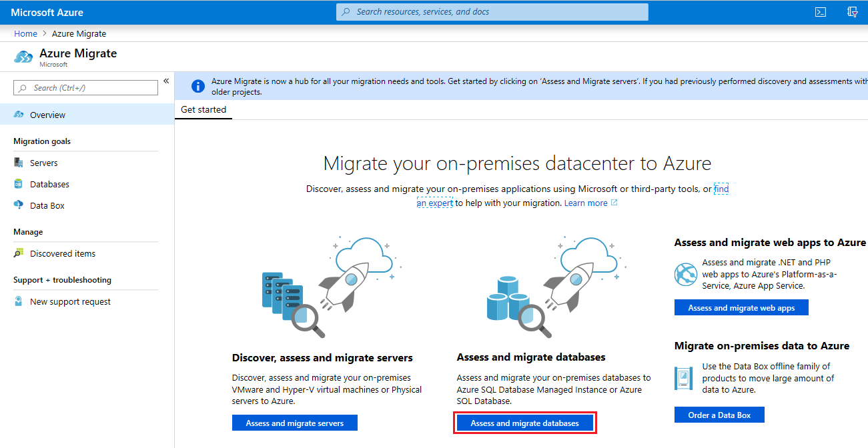Click the Data Box cloud icon

coord(19,205)
